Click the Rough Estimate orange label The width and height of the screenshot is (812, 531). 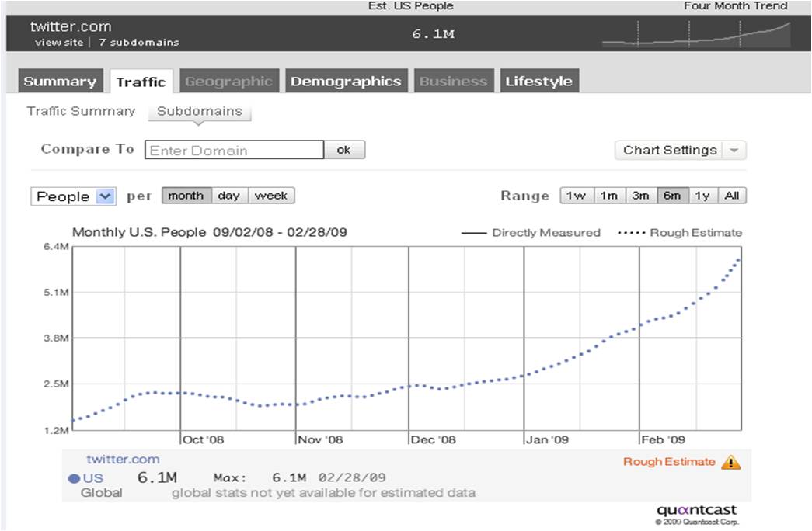(x=668, y=462)
